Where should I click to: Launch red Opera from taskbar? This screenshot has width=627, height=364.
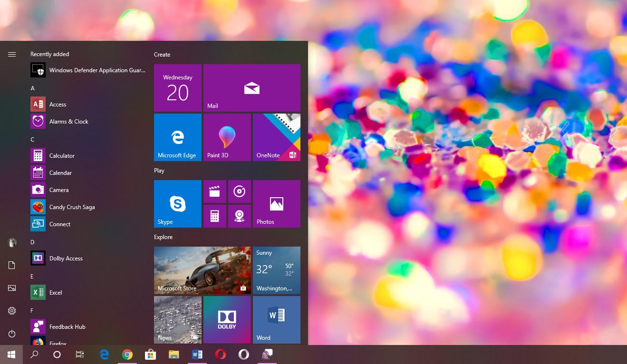220,354
